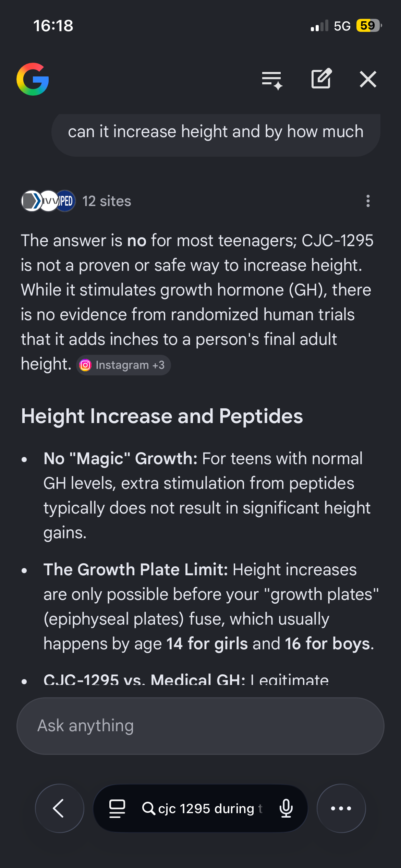Open the PED source favicon

(x=66, y=201)
